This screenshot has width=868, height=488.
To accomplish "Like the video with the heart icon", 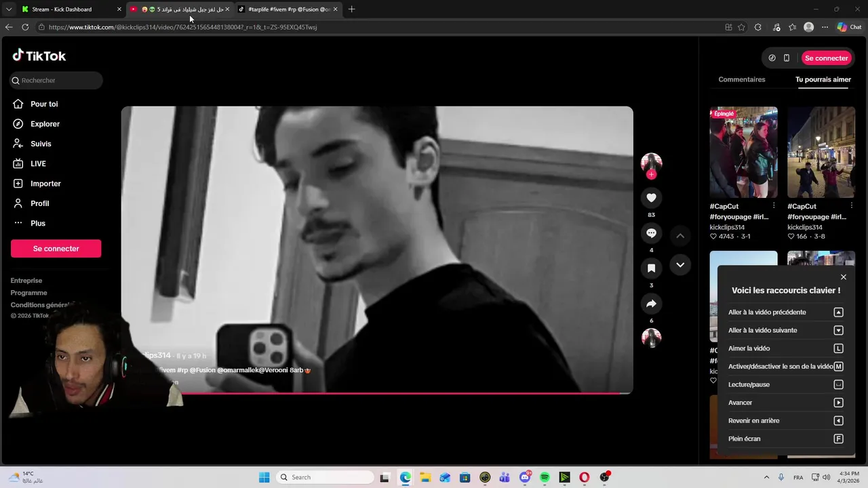I will pyautogui.click(x=651, y=197).
